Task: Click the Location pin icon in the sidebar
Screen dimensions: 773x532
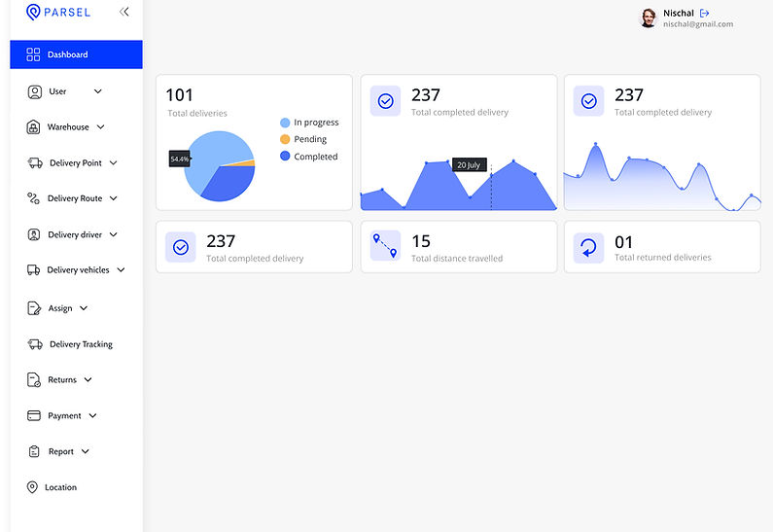Action: (32, 487)
